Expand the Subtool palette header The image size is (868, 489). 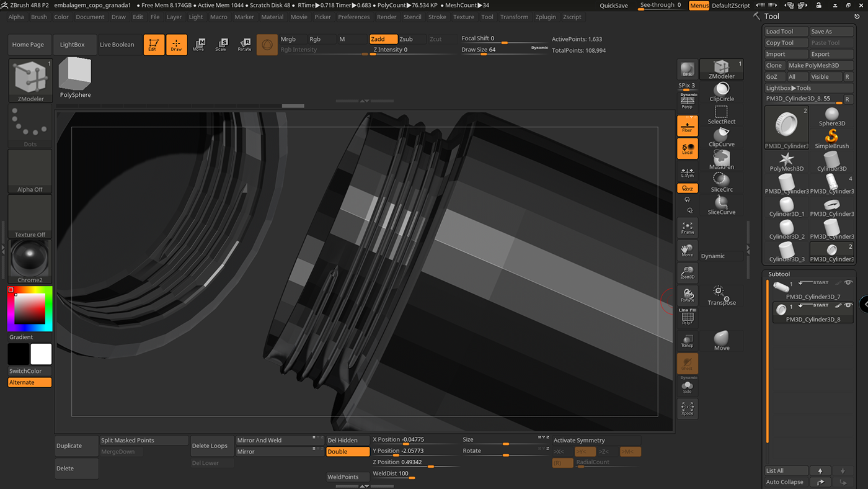(x=779, y=274)
